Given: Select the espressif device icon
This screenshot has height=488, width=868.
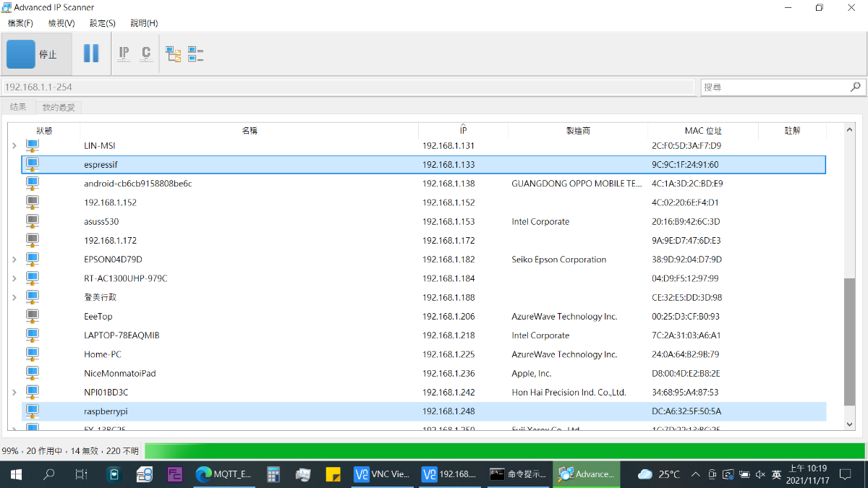Looking at the screenshot, I should (33, 165).
